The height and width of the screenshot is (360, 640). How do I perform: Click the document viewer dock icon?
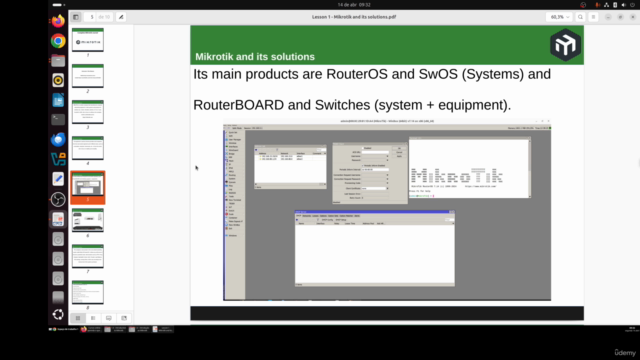pyautogui.click(x=58, y=219)
